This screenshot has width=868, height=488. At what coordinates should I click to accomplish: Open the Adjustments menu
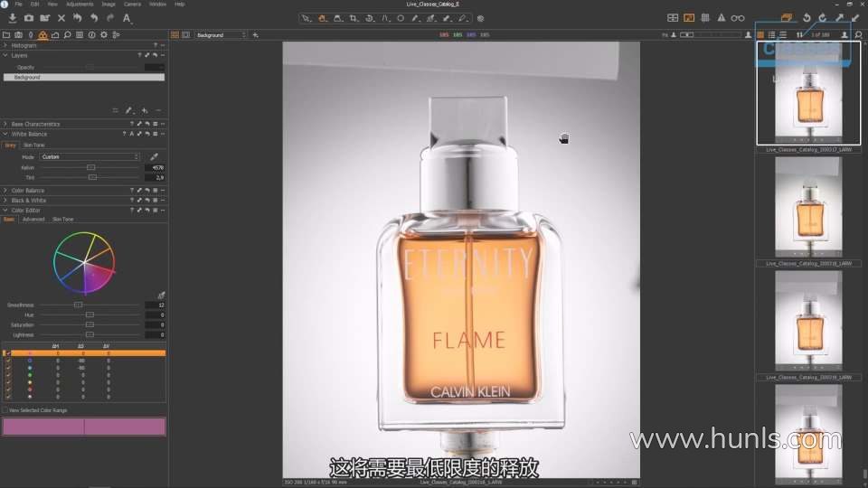pyautogui.click(x=80, y=4)
